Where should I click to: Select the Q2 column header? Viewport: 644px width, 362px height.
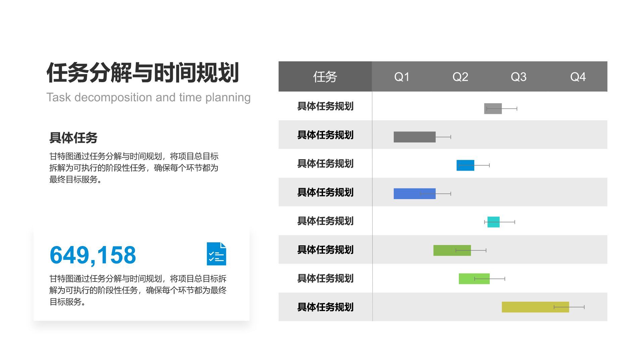[460, 77]
